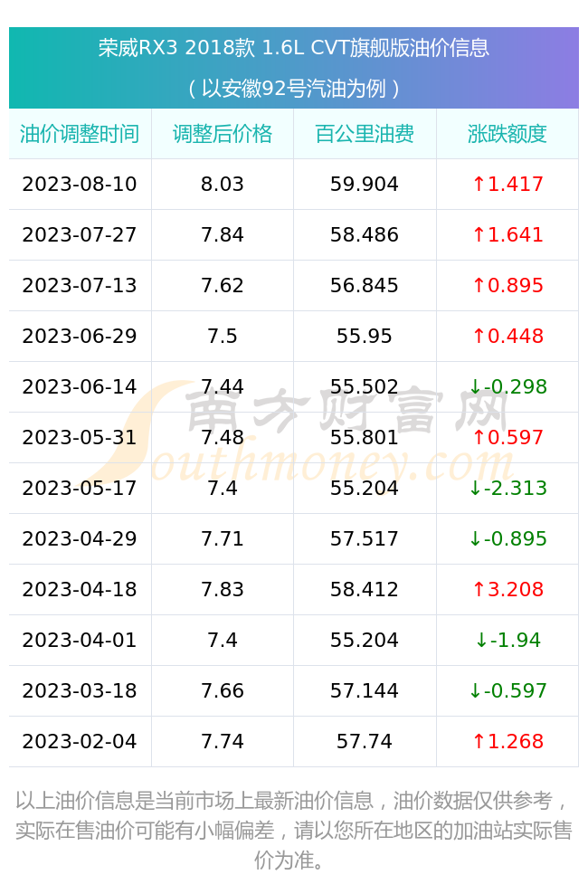Click the green down arrow beside -0.597
The width and height of the screenshot is (588, 884).
coord(475,690)
